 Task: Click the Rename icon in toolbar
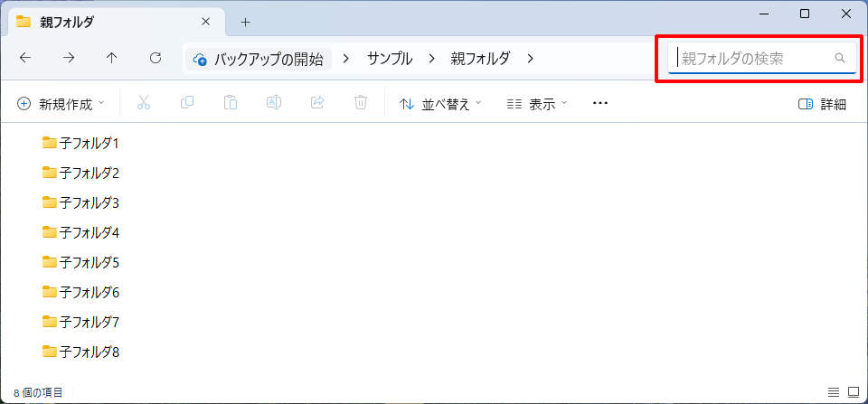[274, 103]
